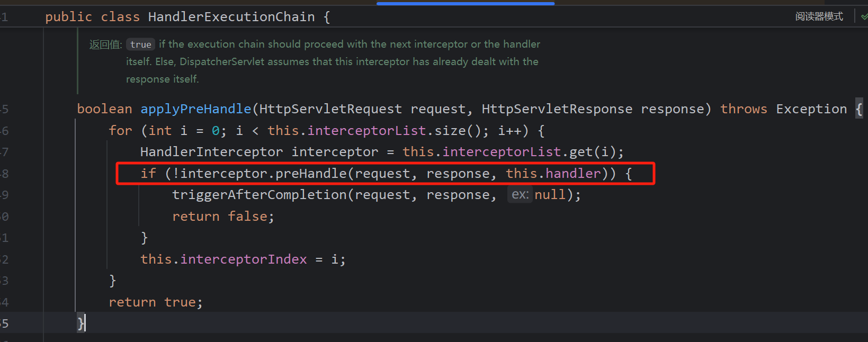This screenshot has height=342, width=868.
Task: Click the green inspection checkmark icon
Action: click(x=864, y=17)
